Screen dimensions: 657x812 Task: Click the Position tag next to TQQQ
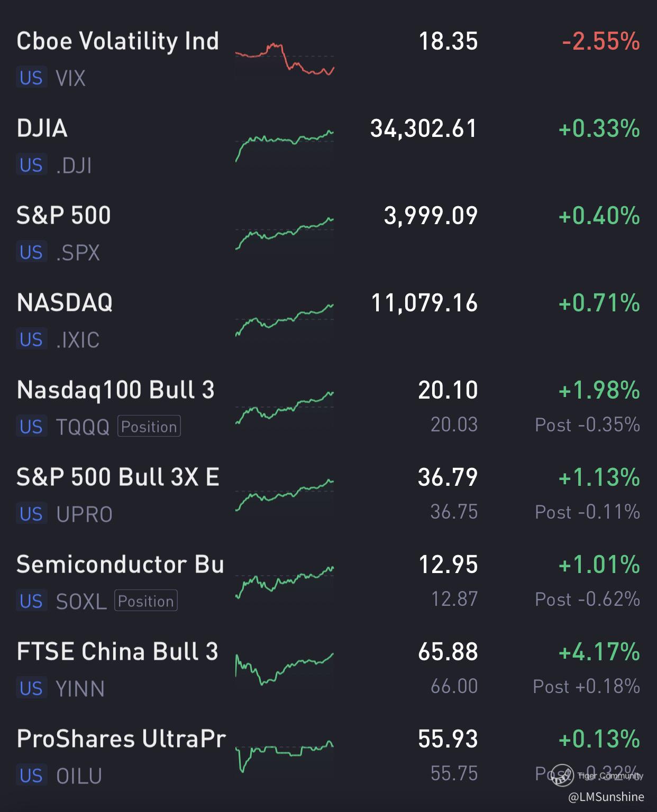pyautogui.click(x=149, y=427)
